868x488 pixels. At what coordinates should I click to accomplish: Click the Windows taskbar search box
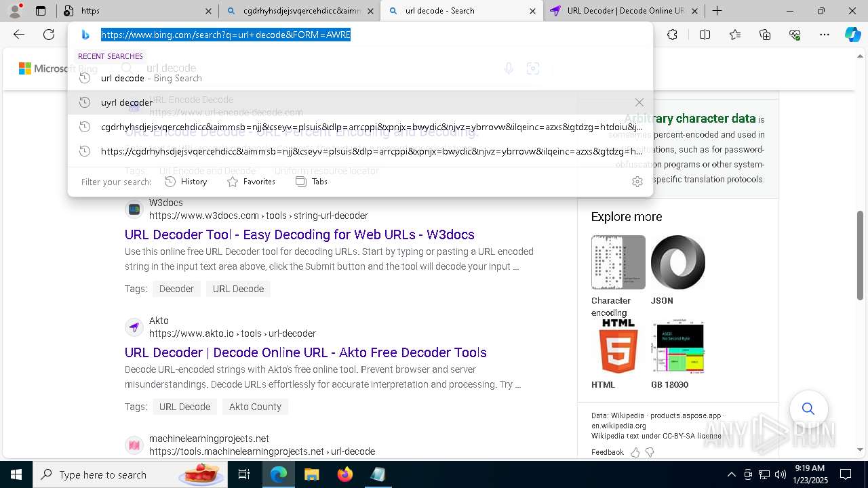coord(129,474)
